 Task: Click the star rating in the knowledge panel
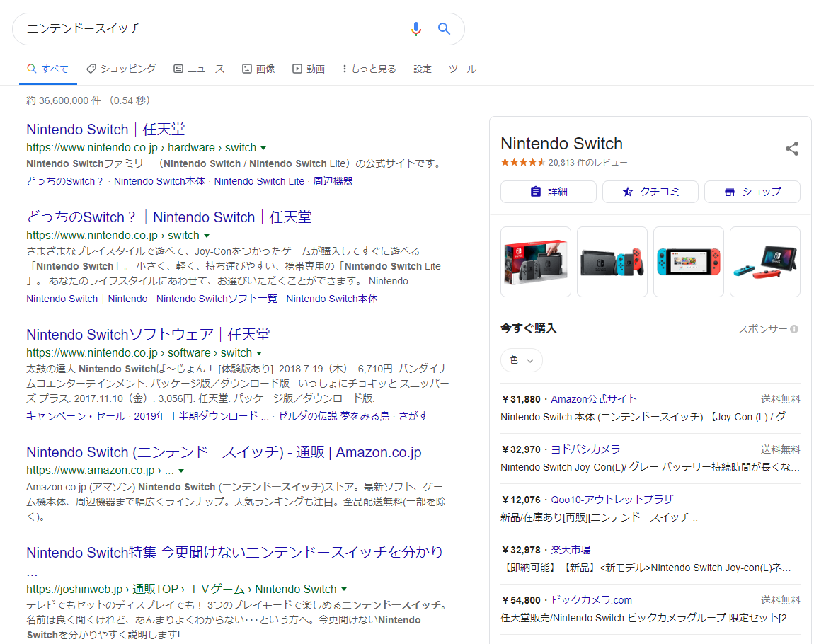point(523,163)
